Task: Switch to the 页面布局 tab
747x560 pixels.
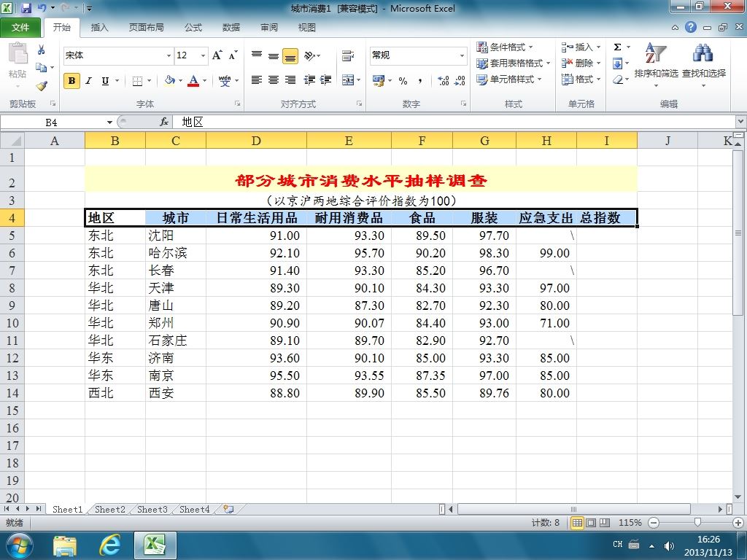Action: [x=146, y=28]
